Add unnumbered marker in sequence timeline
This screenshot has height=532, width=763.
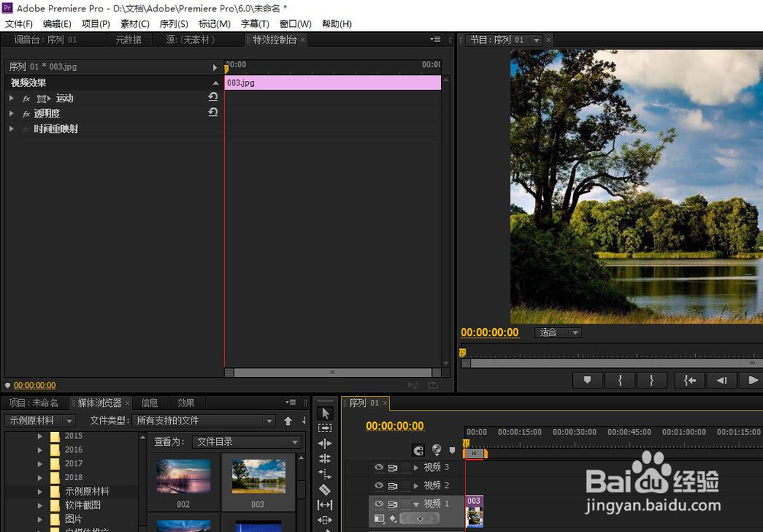click(x=452, y=450)
